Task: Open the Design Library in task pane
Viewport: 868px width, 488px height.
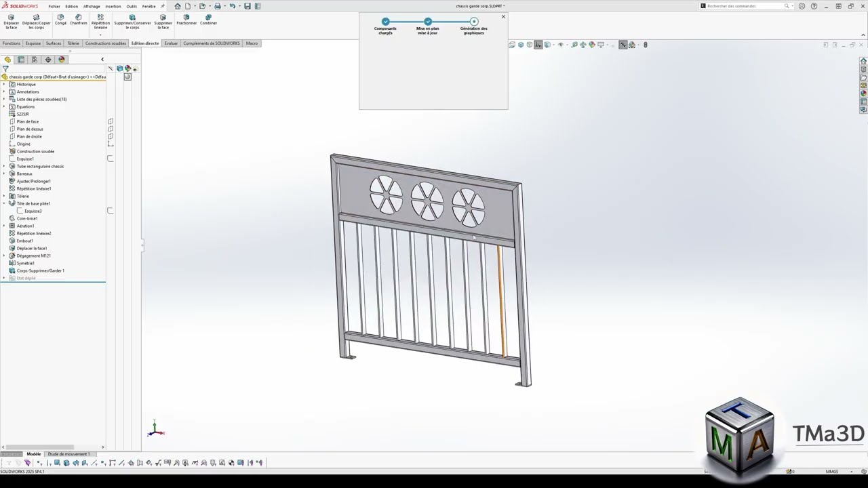Action: (863, 69)
